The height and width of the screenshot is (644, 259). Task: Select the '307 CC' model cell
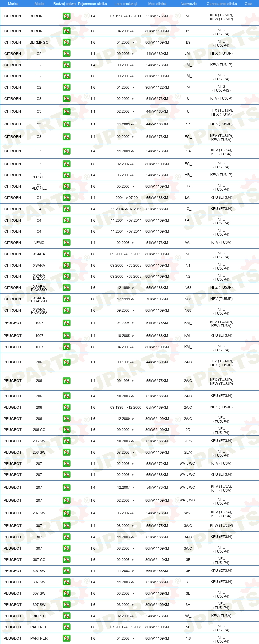(x=39, y=560)
